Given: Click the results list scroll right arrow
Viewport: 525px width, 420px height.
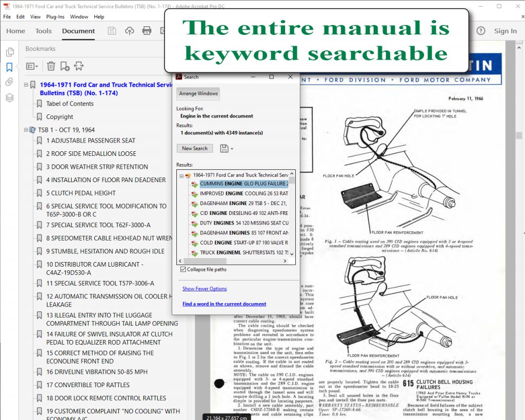Looking at the screenshot, I should click(x=285, y=261).
